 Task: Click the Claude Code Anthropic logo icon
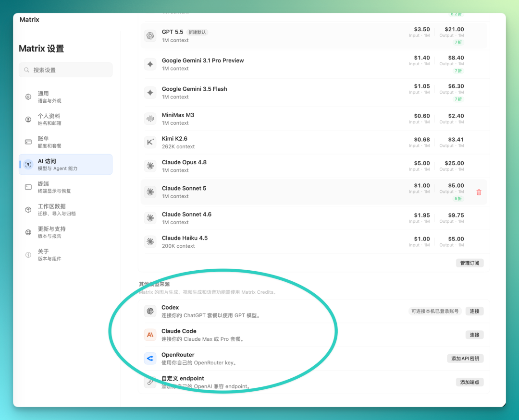point(150,335)
